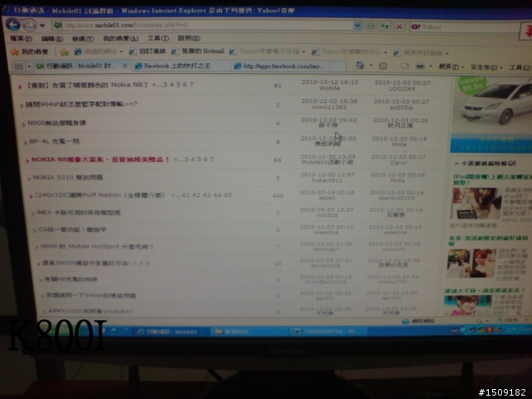Image resolution: width=532 pixels, height=399 pixels.
Task: Open thread [240x320]潮牌Puff Nation
Action: coord(100,195)
